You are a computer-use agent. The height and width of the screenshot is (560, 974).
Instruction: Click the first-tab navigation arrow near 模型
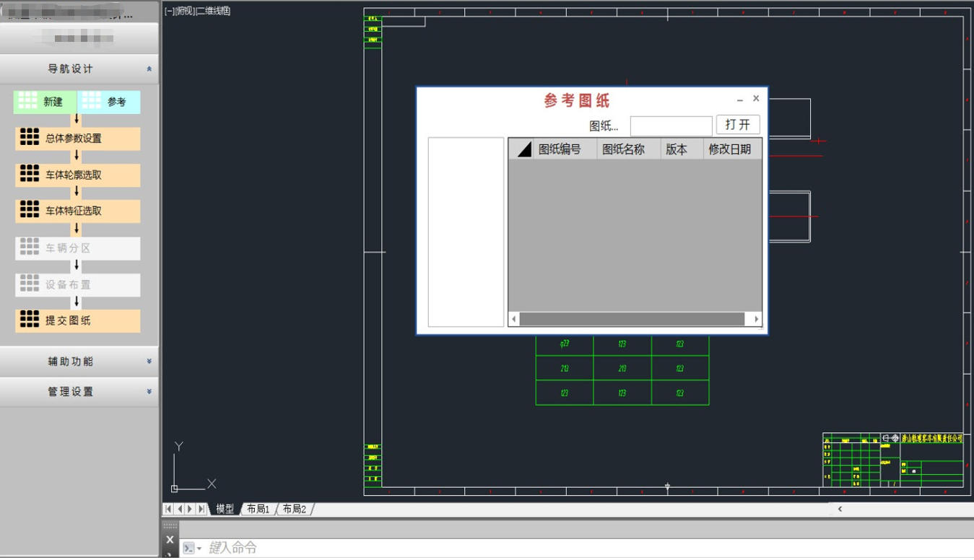click(168, 508)
